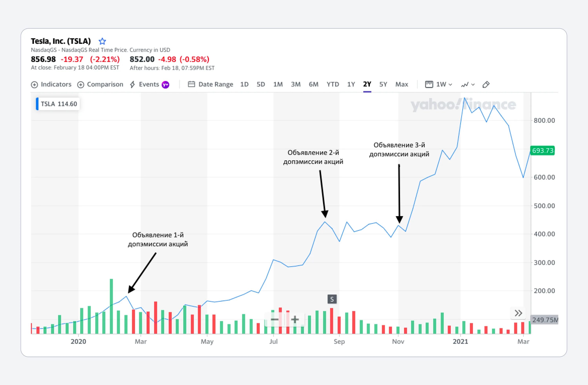Click the 600.00 axis label
This screenshot has height=385, width=588.
coord(544,177)
